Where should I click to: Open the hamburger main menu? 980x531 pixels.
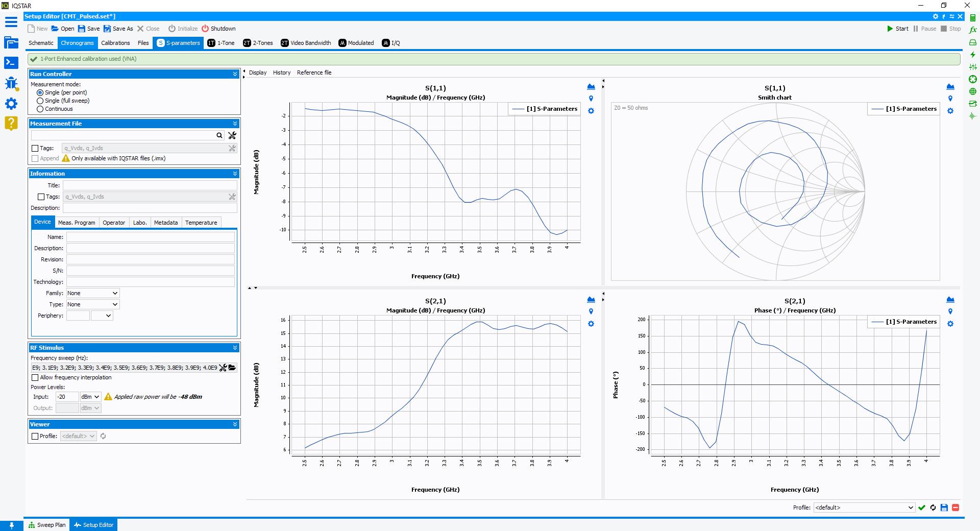pyautogui.click(x=11, y=22)
